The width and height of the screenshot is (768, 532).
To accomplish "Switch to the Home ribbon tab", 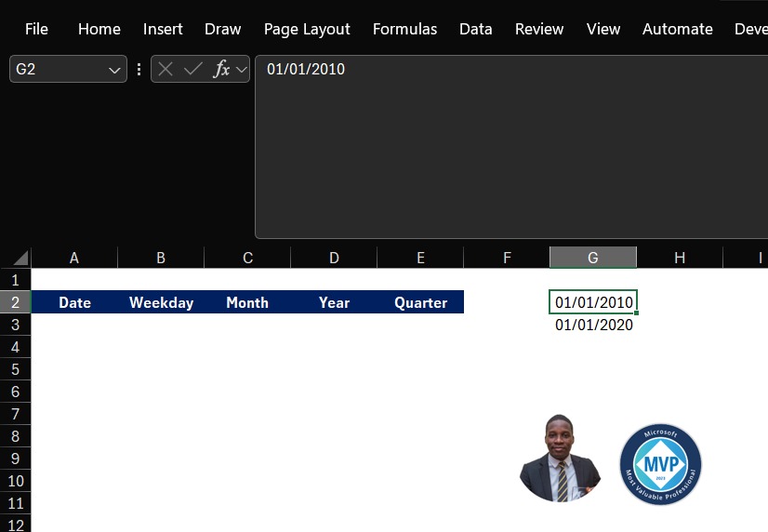I will click(99, 30).
